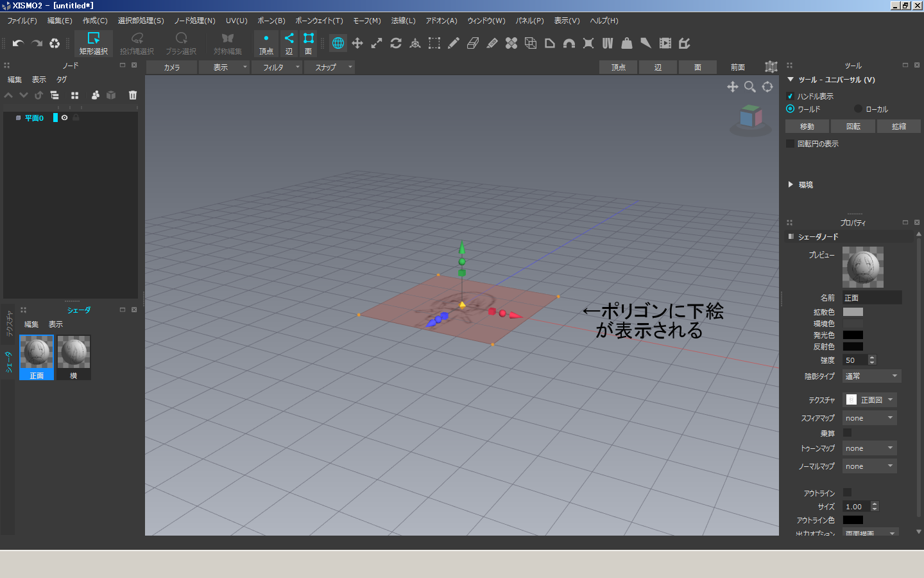The image size is (924, 578).
Task: Select the 投げ縄選択 lasso selection tool
Action: [x=137, y=44]
